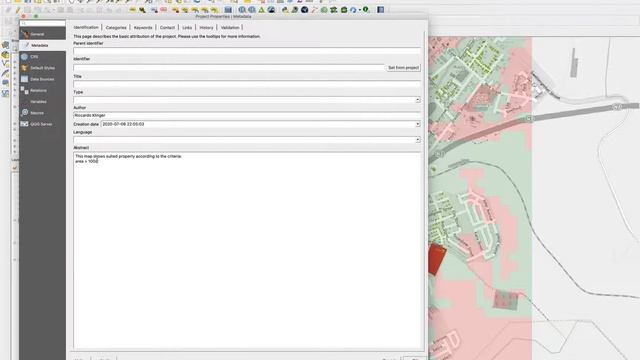Open the Default Styles section
This screenshot has height=360, width=640.
tap(42, 68)
